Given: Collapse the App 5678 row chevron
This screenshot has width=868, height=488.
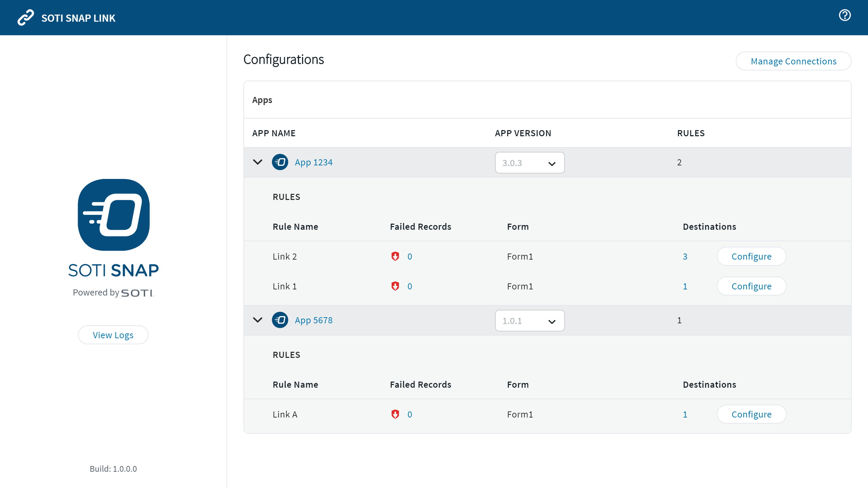Looking at the screenshot, I should 258,320.
